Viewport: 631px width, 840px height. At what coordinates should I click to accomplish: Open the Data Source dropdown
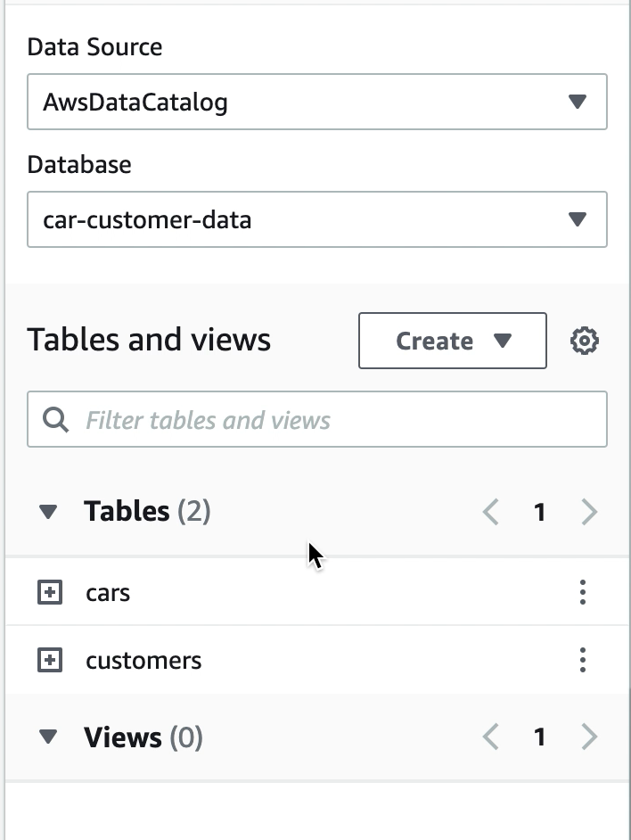317,102
